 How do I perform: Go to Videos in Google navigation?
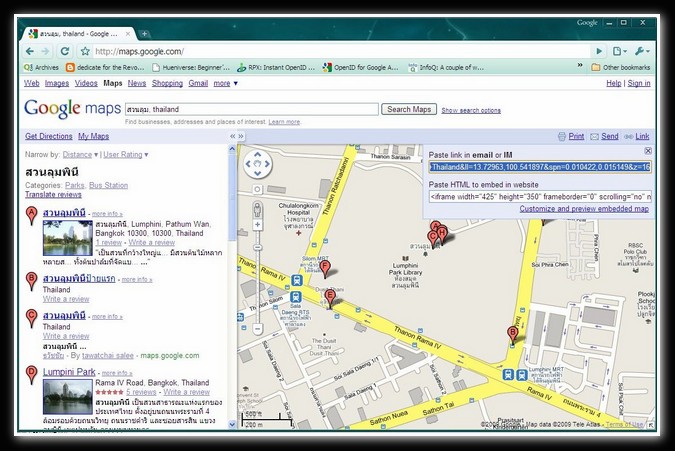pos(86,83)
